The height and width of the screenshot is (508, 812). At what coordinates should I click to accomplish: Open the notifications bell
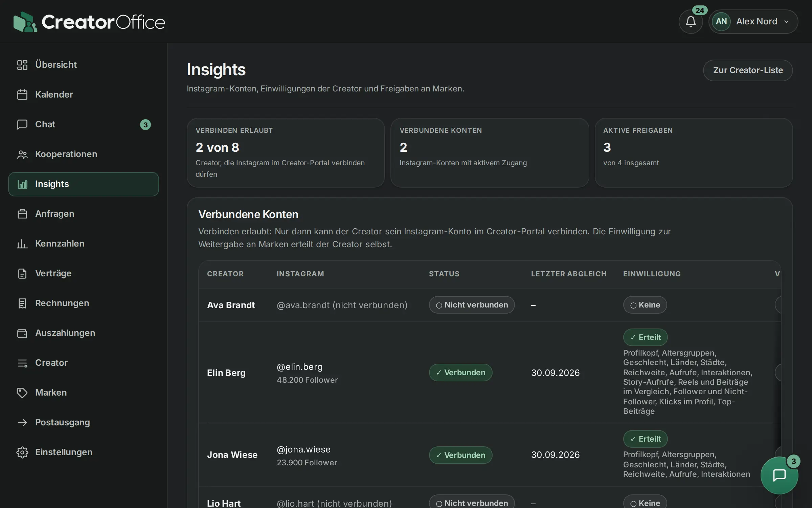pos(691,22)
